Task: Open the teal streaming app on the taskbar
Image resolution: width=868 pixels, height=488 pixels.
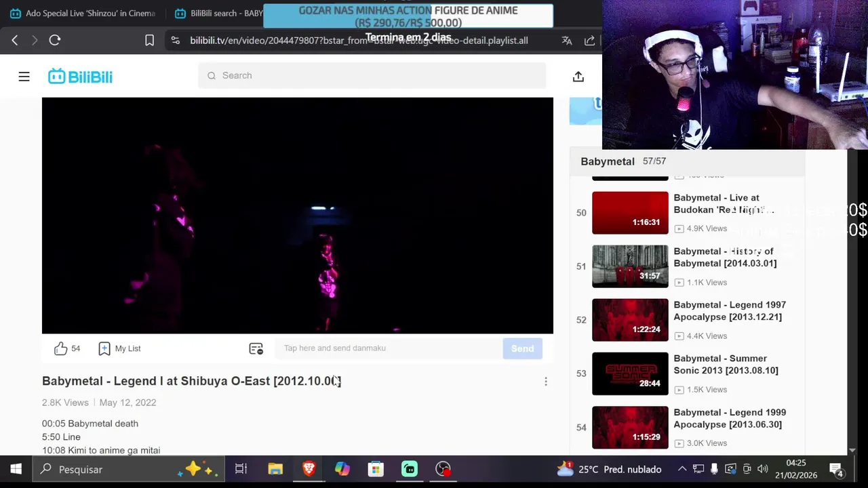Action: 409,469
